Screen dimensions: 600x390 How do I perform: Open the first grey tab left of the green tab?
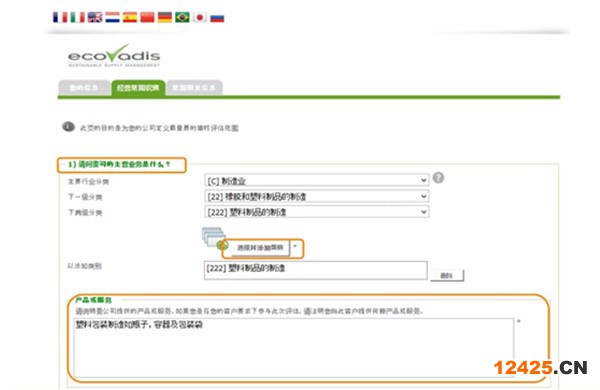click(x=84, y=88)
